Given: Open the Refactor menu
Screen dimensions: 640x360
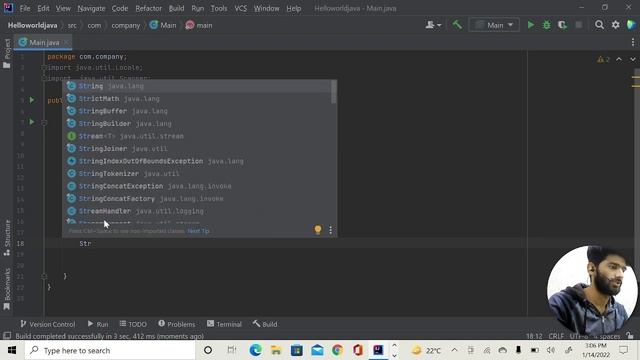Looking at the screenshot, I should (x=148, y=8).
